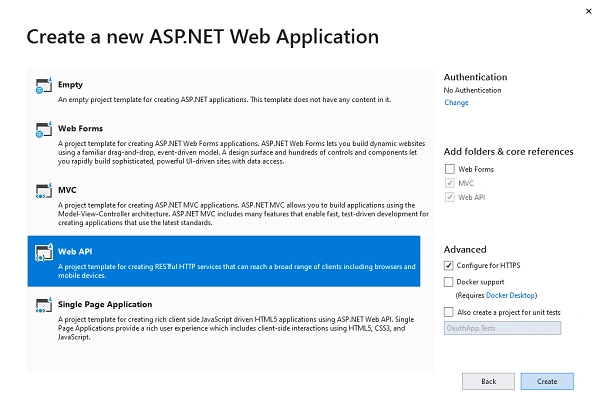The width and height of the screenshot is (600, 408).
Task: Select the MVC template title
Action: (x=67, y=190)
